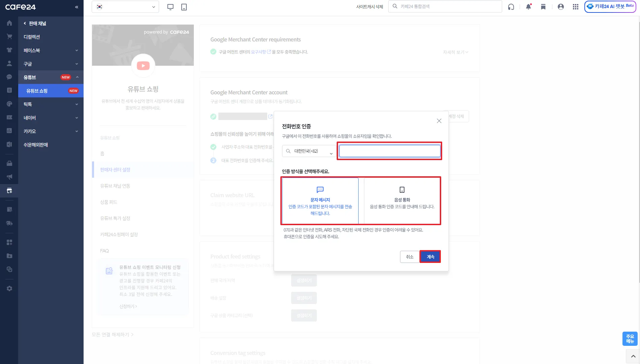Viewport: 640px width, 364px height.
Task: Click the 계속 continue button
Action: [x=430, y=257]
